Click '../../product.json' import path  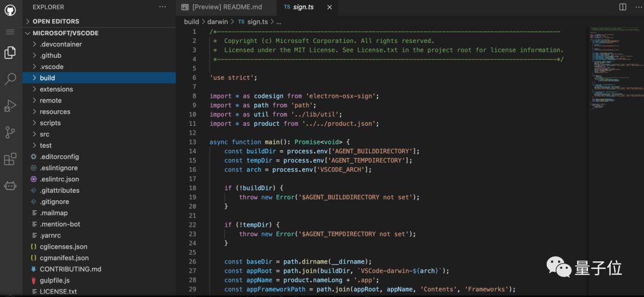click(339, 123)
